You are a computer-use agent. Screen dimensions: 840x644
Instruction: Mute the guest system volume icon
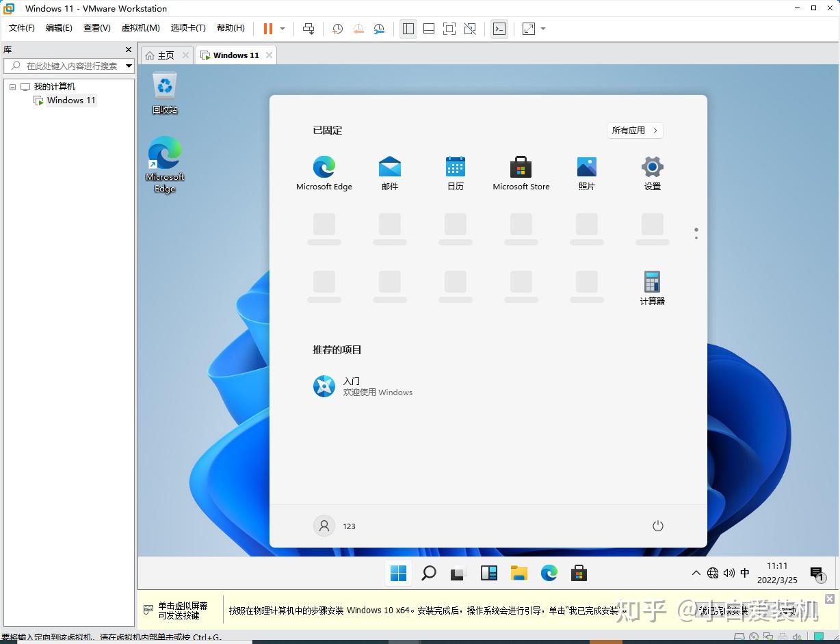tap(729, 573)
